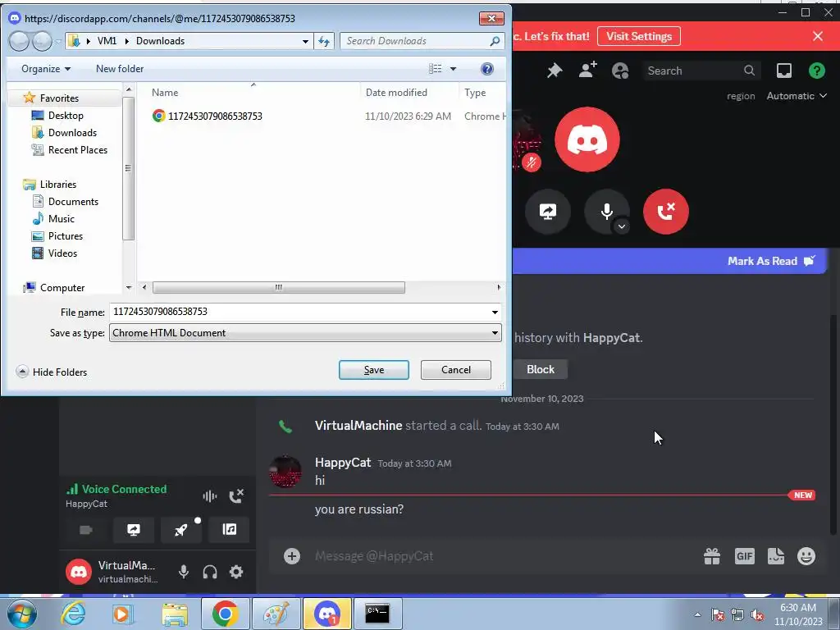Disconnect via voice panel phone icon

236,496
